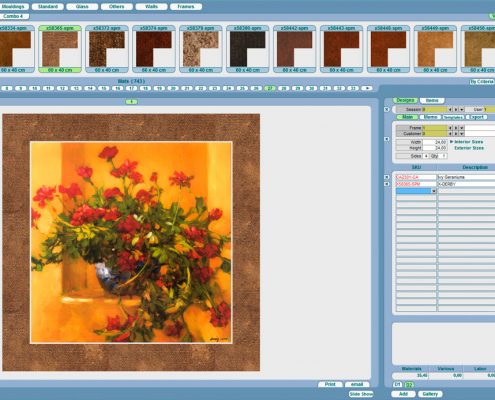Image resolution: width=495 pixels, height=400 pixels.
Task: Go to next Session record
Action: click(x=456, y=109)
